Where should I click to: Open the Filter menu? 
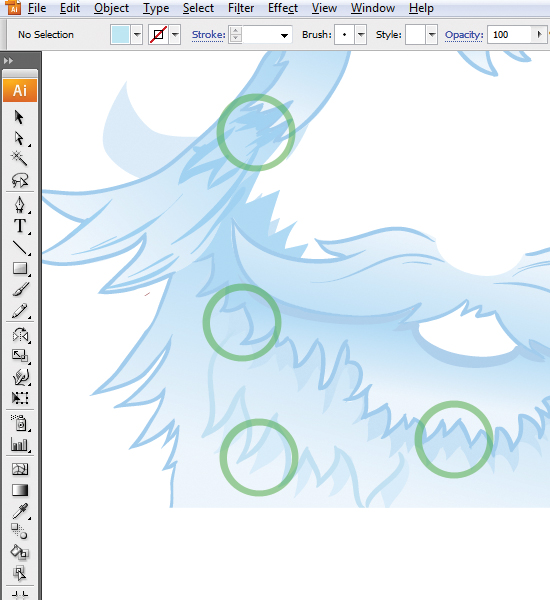pyautogui.click(x=241, y=8)
